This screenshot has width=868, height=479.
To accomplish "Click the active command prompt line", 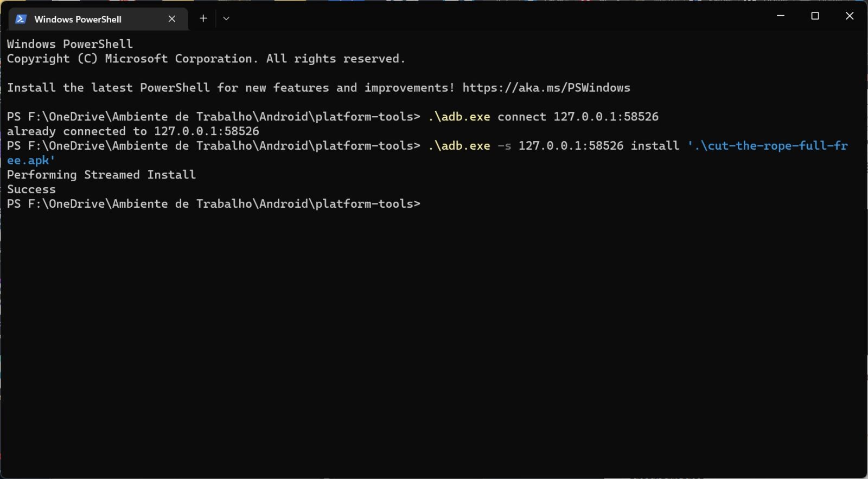I will 214,203.
